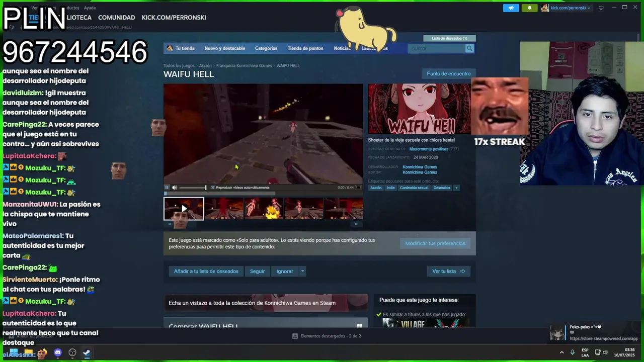Toggle Reproducir vídeos automáticamente checkbox
Image resolution: width=644 pixels, height=362 pixels.
pos(213,188)
